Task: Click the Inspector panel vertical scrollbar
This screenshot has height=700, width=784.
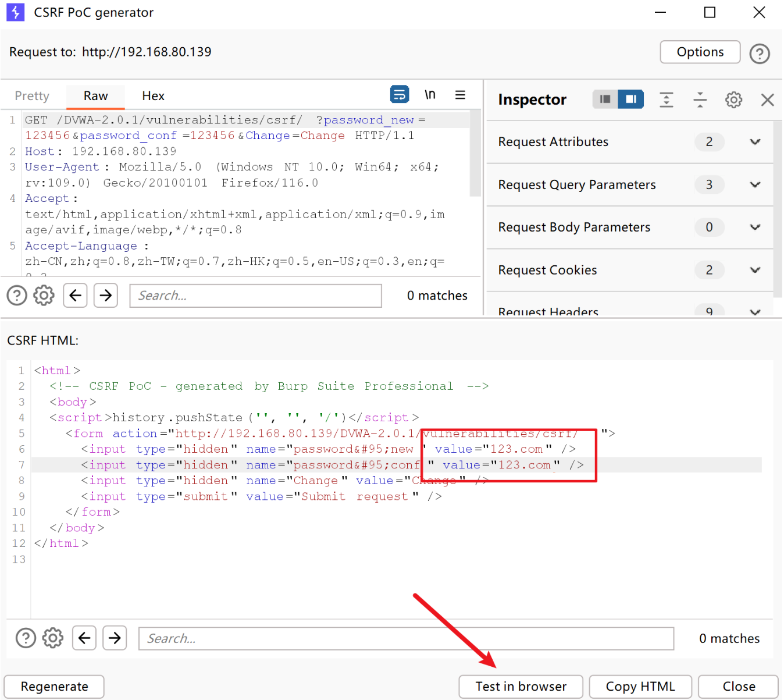Action: pyautogui.click(x=778, y=209)
